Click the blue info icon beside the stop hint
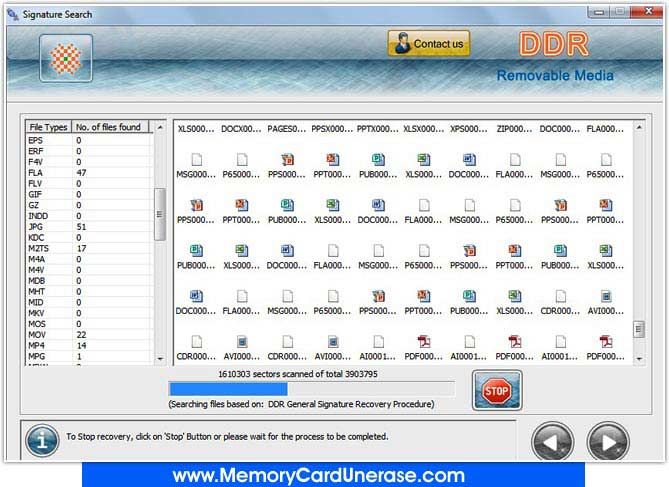Viewport: 669px width, 487px height. click(x=42, y=440)
